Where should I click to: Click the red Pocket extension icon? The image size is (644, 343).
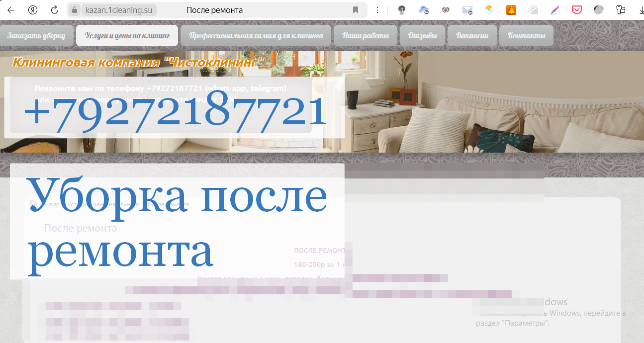pyautogui.click(x=577, y=10)
